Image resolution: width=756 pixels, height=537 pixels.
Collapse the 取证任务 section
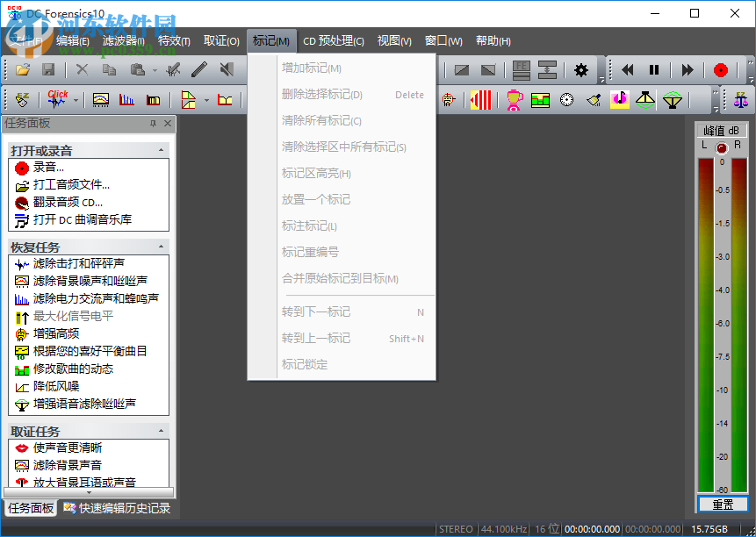pos(161,431)
